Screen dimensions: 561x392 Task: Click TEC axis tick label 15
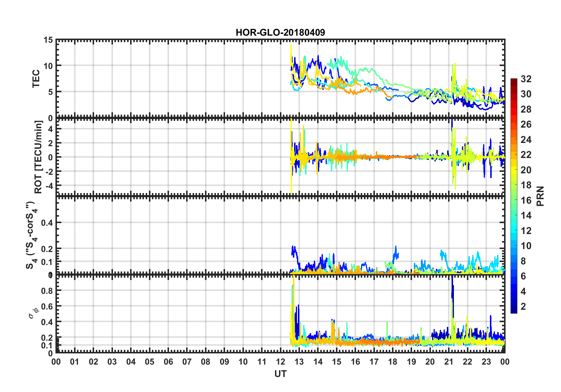coord(48,40)
